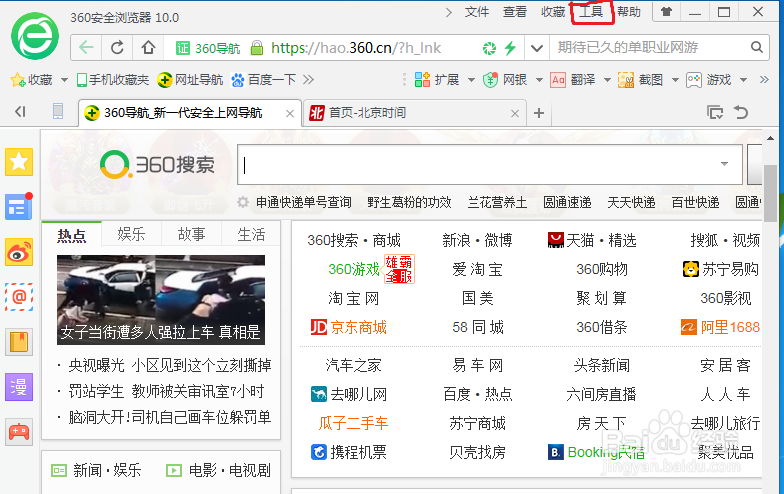Open the Weibo sidebar icon
This screenshot has width=784, height=494.
point(19,252)
